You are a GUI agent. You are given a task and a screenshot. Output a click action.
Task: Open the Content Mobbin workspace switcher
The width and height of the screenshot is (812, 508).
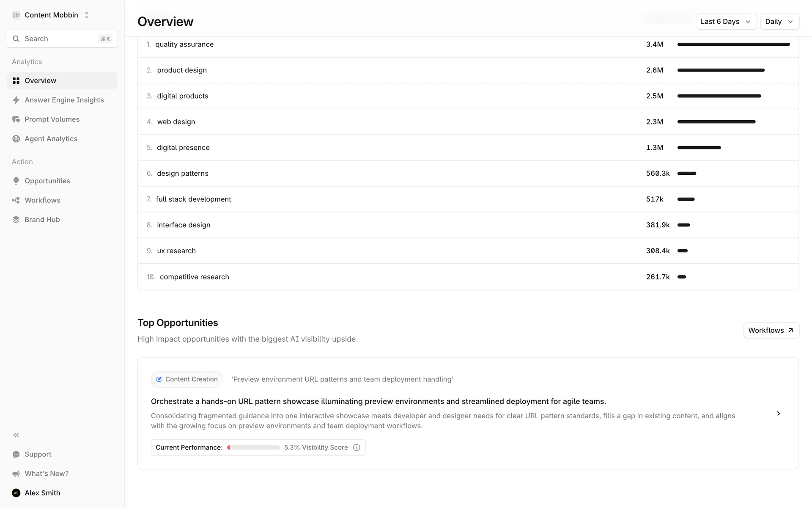pos(51,15)
